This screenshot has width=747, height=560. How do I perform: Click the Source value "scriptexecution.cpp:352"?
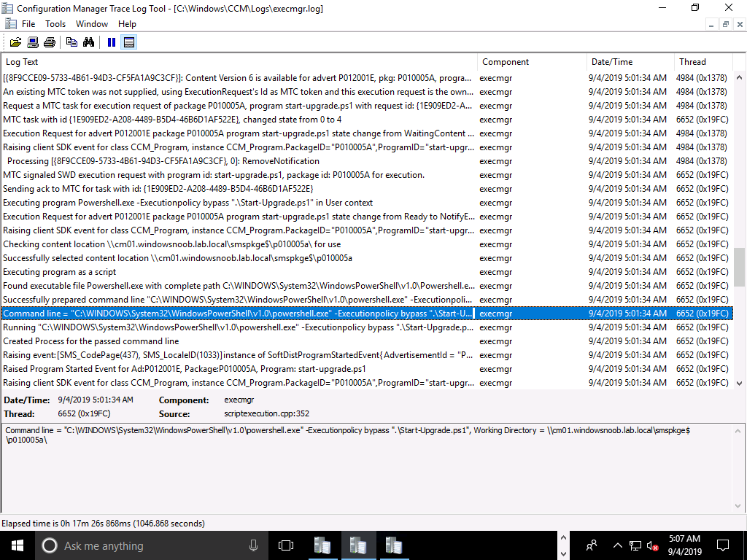pos(266,414)
